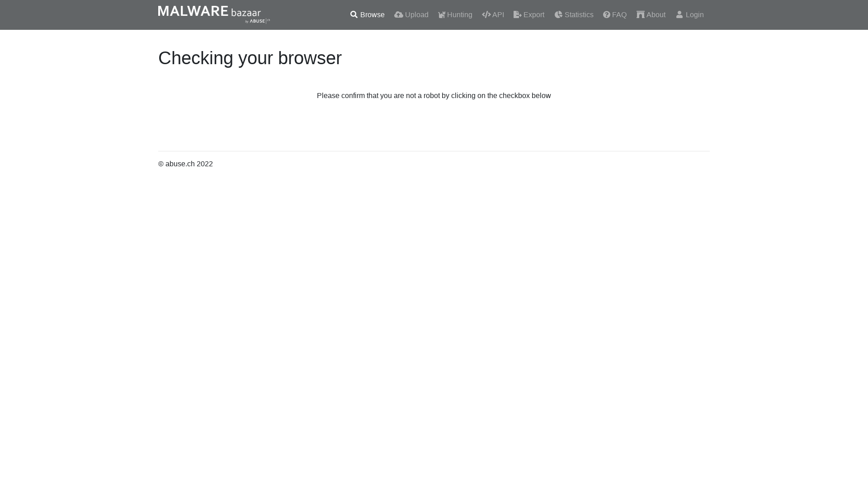868x488 pixels.
Task: View the Statistics page
Action: 579,14
